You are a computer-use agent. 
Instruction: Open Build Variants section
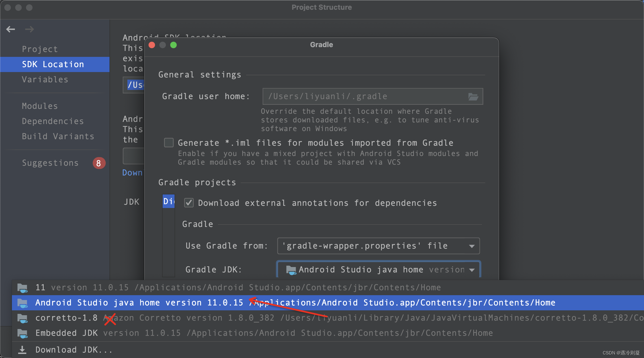58,136
